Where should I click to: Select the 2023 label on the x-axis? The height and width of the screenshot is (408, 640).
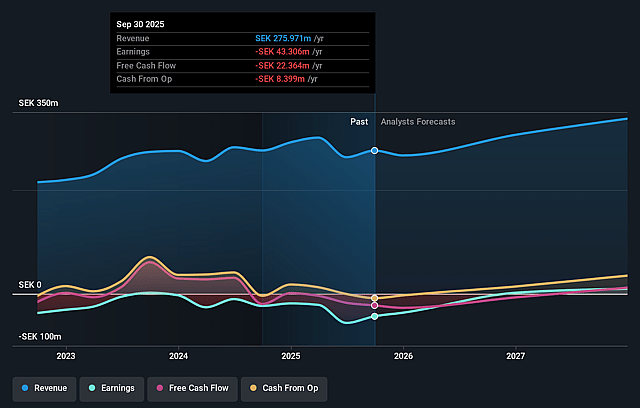pos(66,356)
